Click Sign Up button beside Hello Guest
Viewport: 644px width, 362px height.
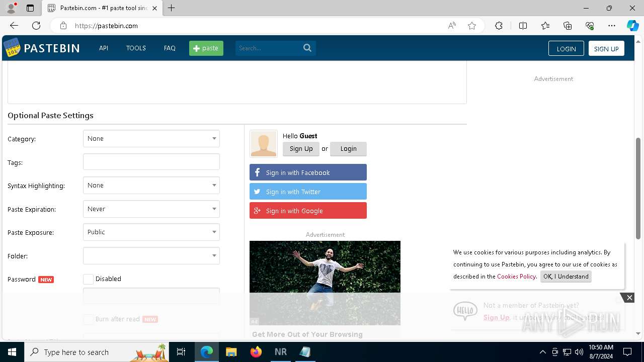pos(301,149)
